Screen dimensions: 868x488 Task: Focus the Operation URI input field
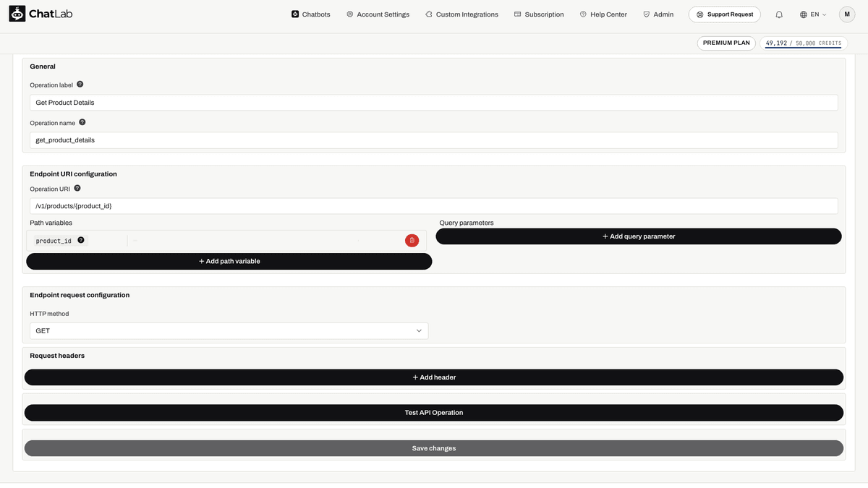point(434,206)
